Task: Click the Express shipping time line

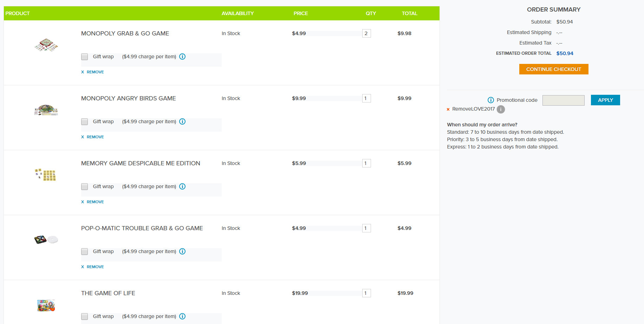Action: coord(503,147)
